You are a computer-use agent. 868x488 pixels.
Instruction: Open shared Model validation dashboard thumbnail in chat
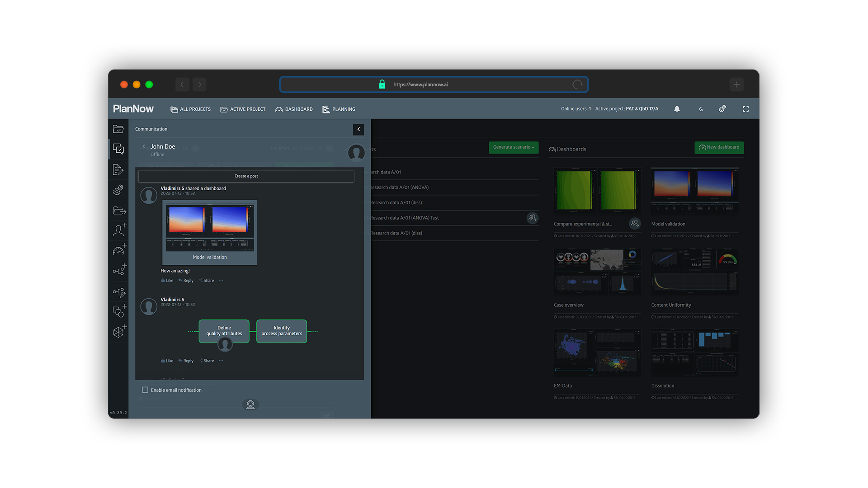pos(210,232)
